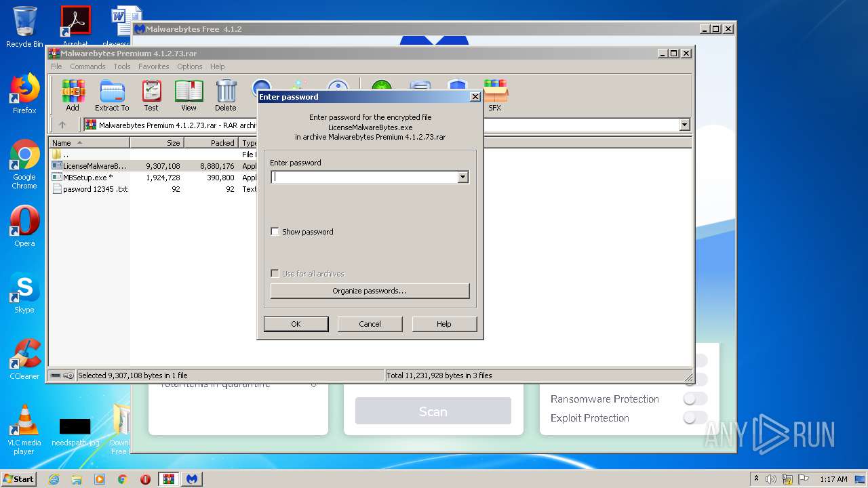
Task: Open VLC media player shortcut
Action: click(24, 430)
